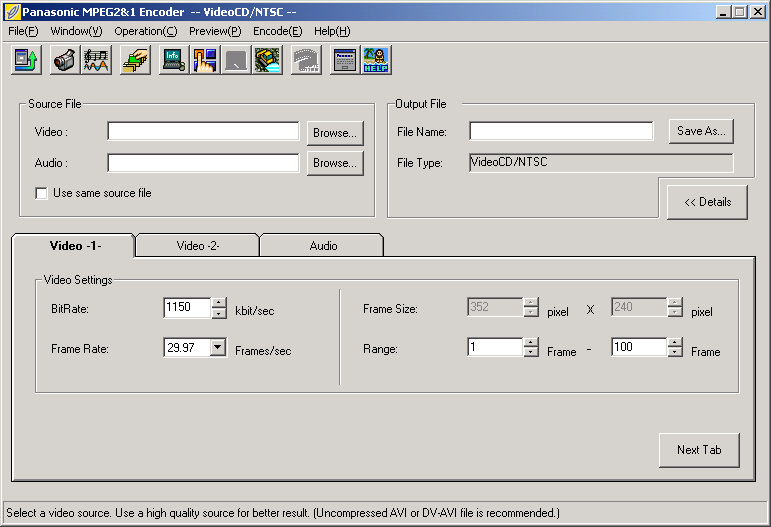Click the output File Name field
Screen dimensions: 771x527
click(x=561, y=131)
